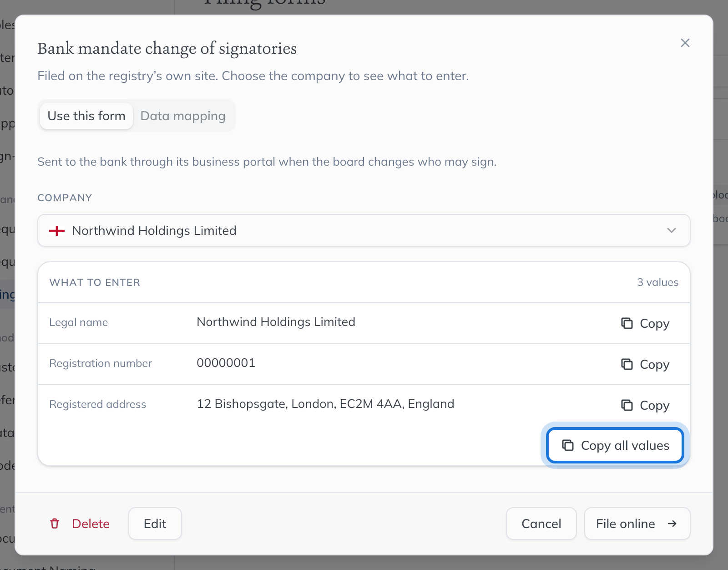Copy the Registration number value

click(645, 364)
